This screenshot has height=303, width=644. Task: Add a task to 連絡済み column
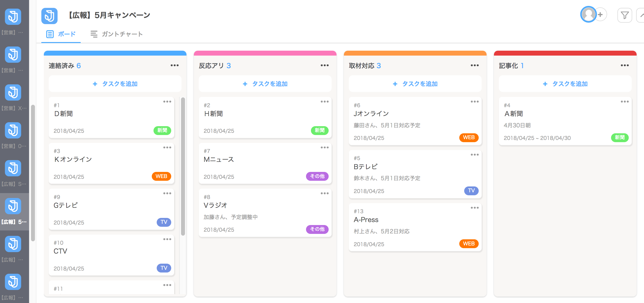[x=115, y=84]
